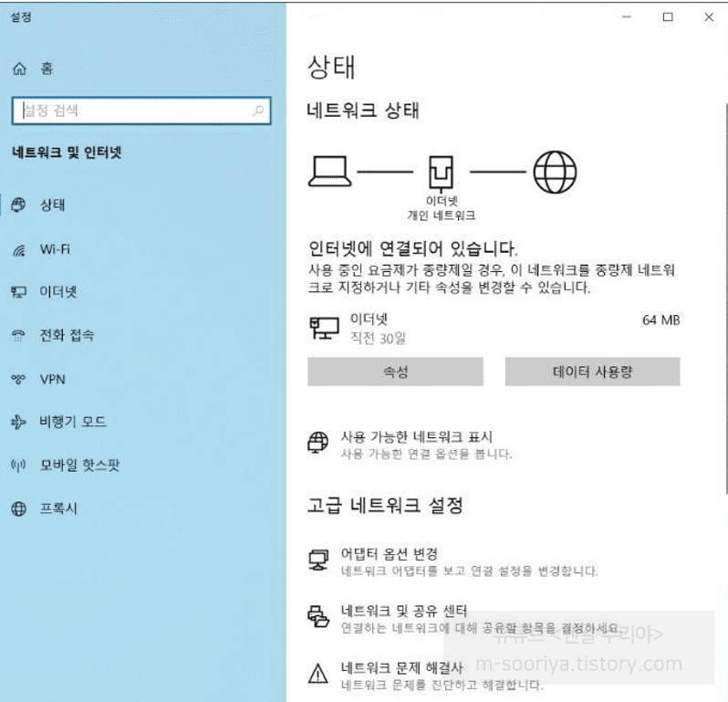Screen dimensions: 728x702
Task: Click the VPN icon in sidebar
Action: tap(18, 379)
